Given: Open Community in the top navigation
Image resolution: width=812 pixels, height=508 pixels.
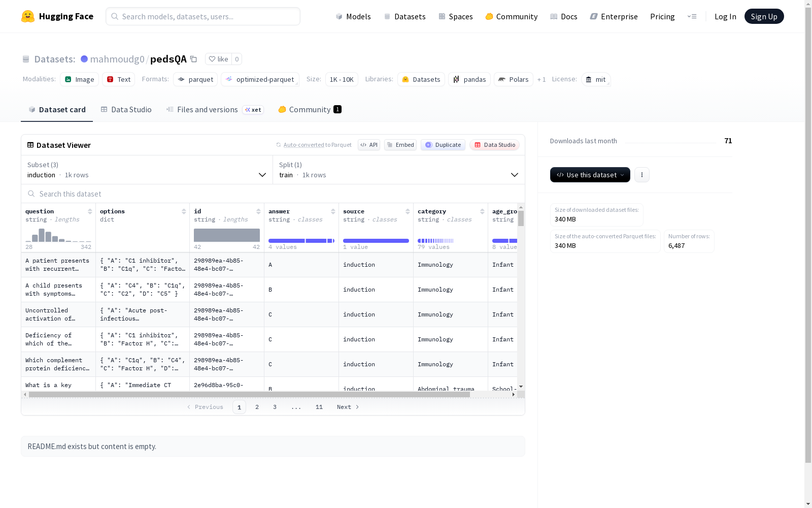Looking at the screenshot, I should coord(512,16).
